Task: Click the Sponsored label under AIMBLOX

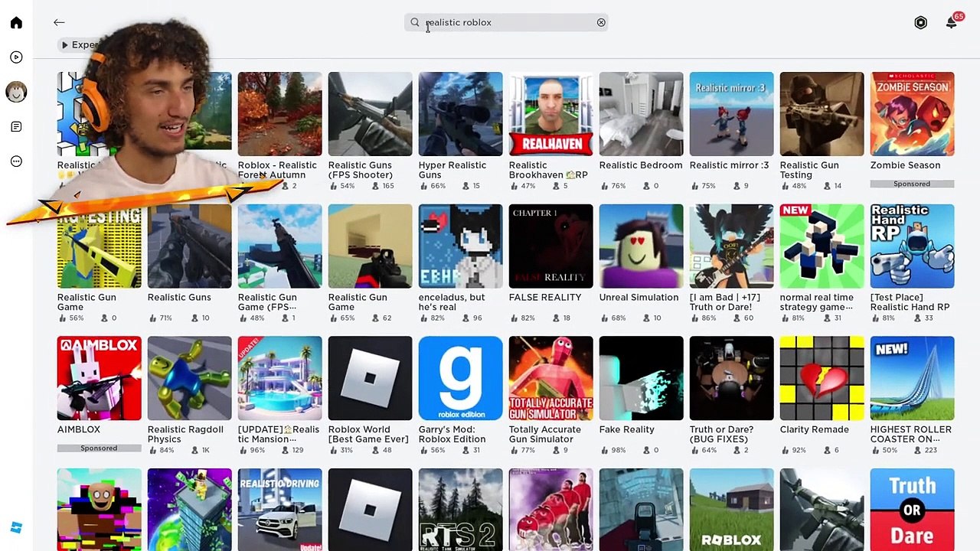Action: (x=99, y=448)
